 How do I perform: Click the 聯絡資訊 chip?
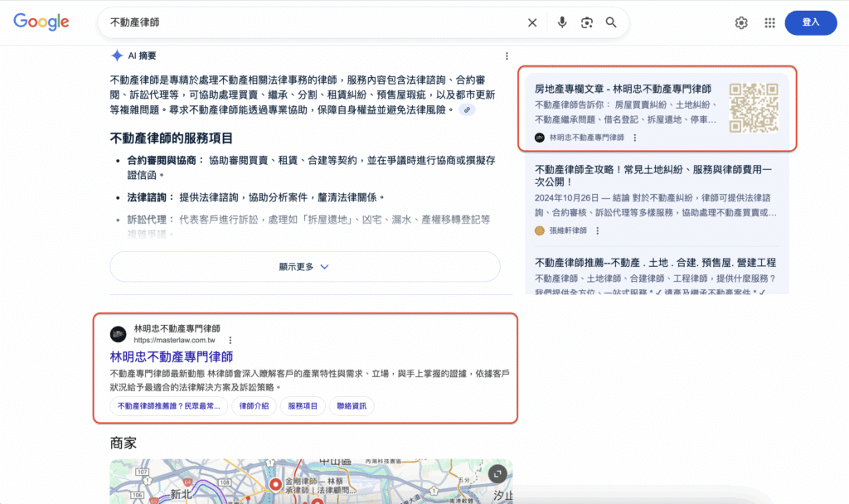(352, 406)
